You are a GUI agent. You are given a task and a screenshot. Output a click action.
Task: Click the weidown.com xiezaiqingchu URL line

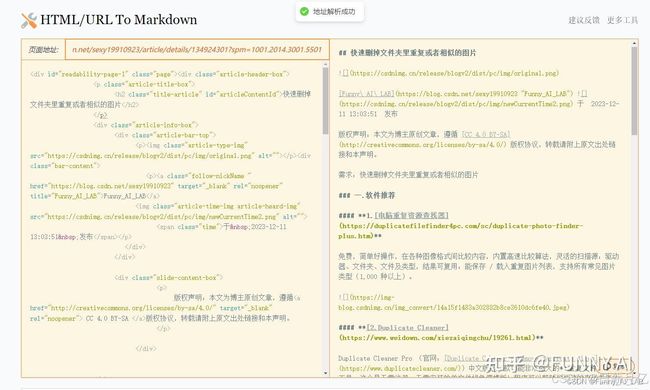441,338
